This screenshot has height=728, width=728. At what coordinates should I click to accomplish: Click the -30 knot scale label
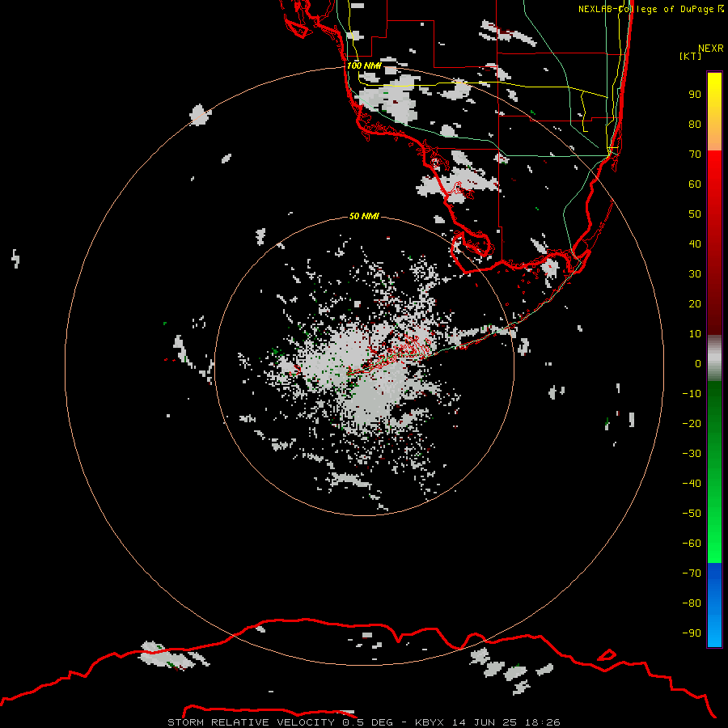click(692, 454)
